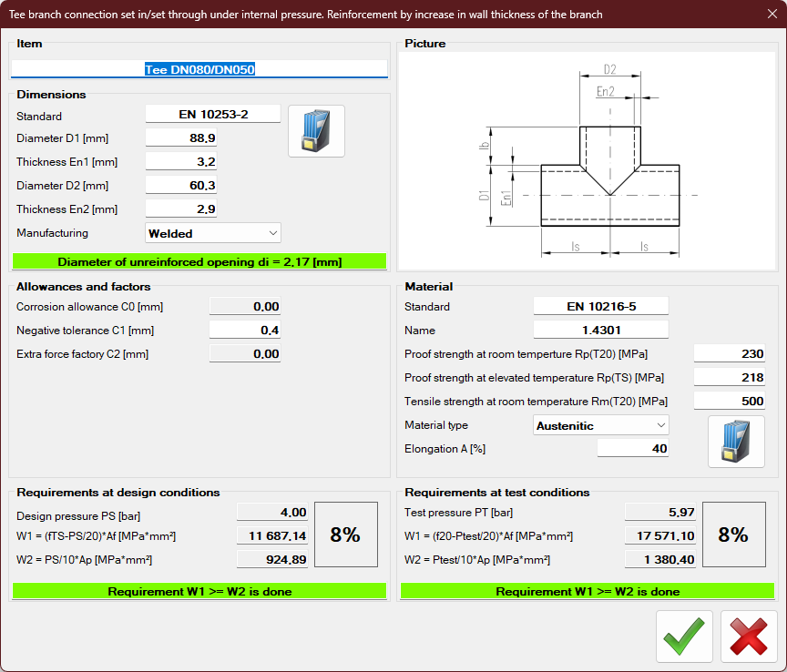
Task: Open the Material type dropdown
Action: 601,425
